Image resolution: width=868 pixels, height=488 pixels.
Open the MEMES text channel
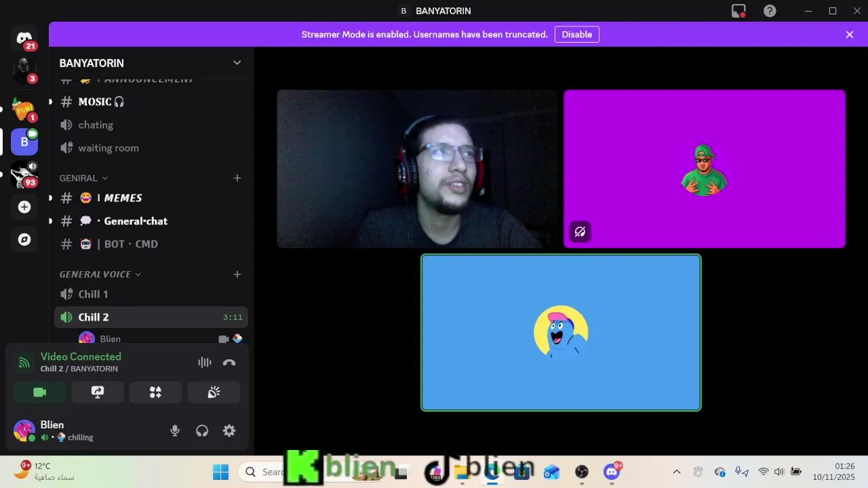pyautogui.click(x=151, y=198)
